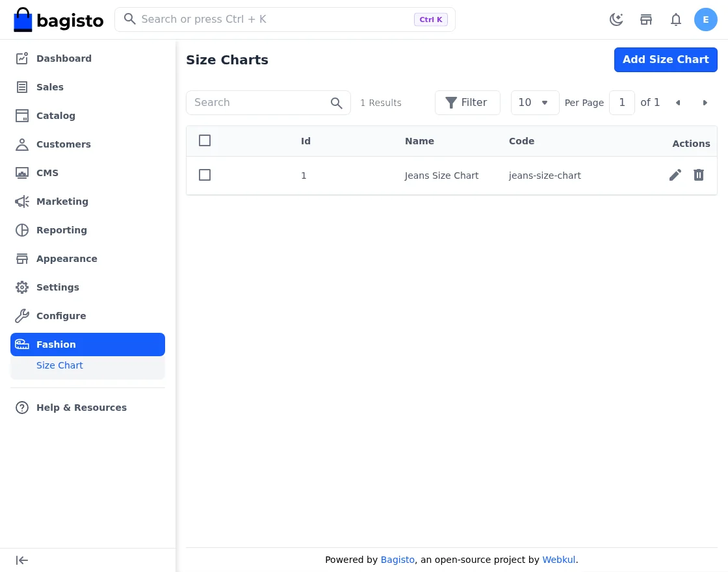728x572 pixels.
Task: Click the Catalog sidebar icon
Action: tap(22, 116)
